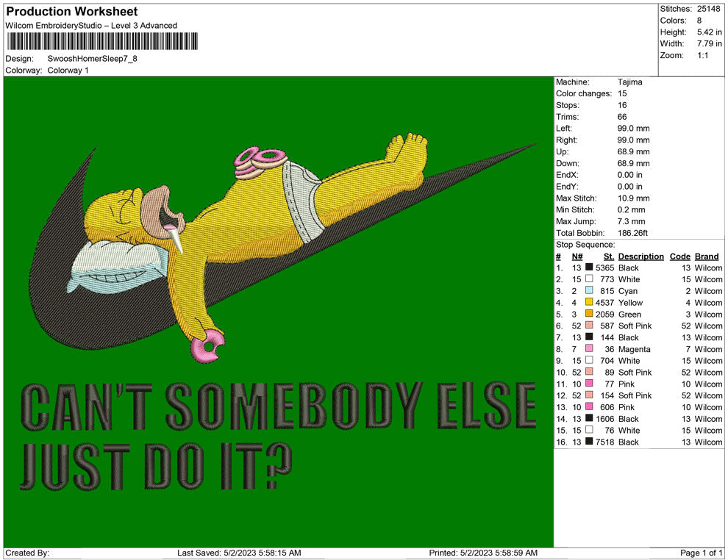Screen dimensions: 728x560
Task: Click the 'Brand' column header
Action: point(707,256)
